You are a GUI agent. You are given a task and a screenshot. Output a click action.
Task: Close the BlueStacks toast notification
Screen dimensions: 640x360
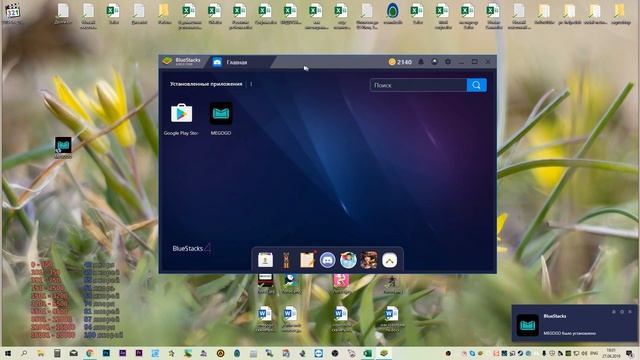pos(630,311)
